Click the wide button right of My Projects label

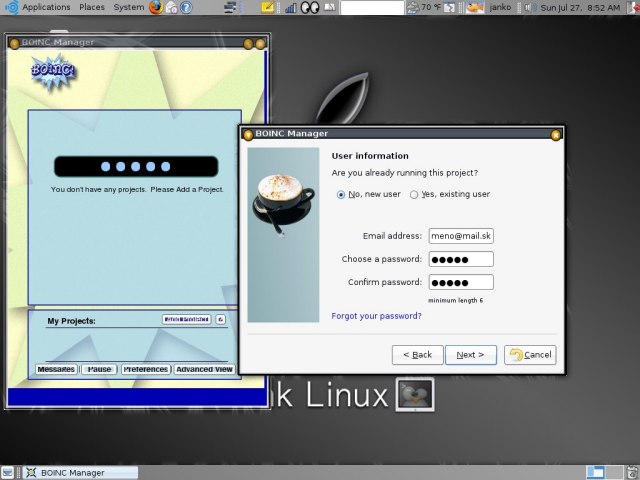(x=187, y=319)
